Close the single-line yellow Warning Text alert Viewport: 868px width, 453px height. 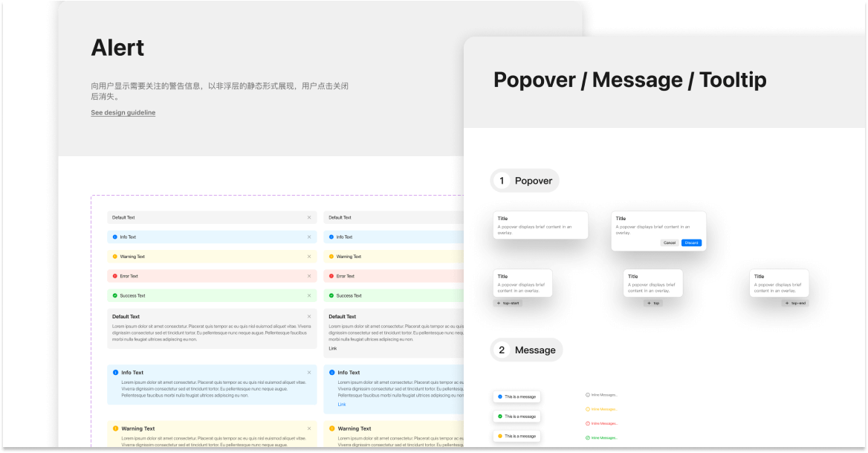(309, 257)
